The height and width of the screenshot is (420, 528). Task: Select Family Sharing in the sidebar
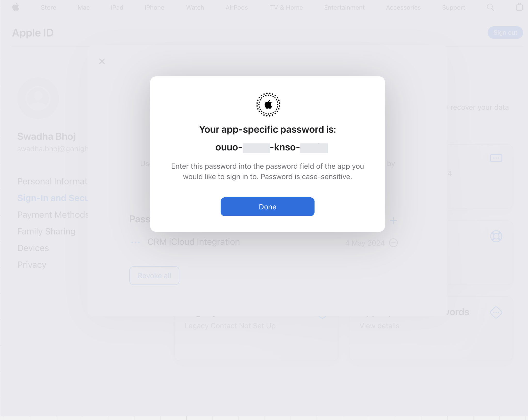click(x=46, y=231)
